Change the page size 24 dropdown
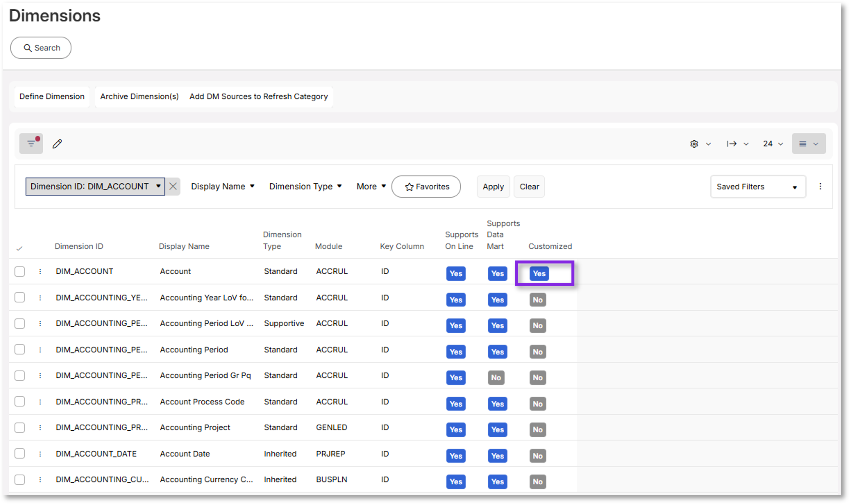 [x=773, y=144]
